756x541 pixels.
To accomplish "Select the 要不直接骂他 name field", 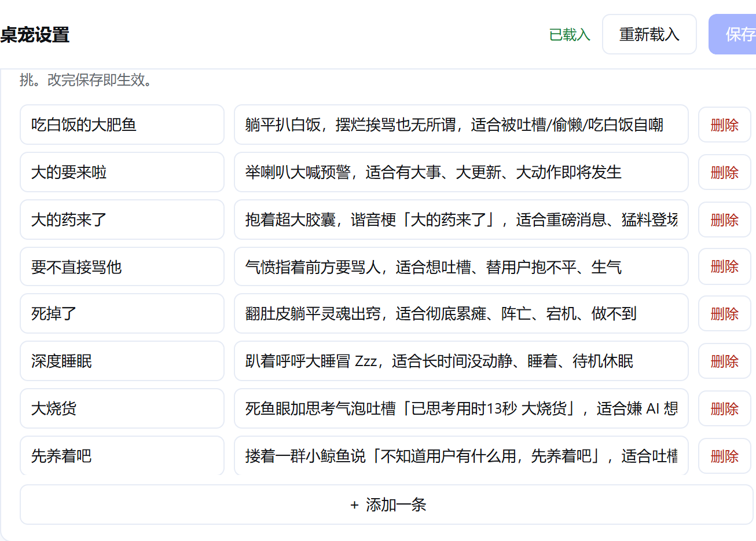I will (x=122, y=266).
